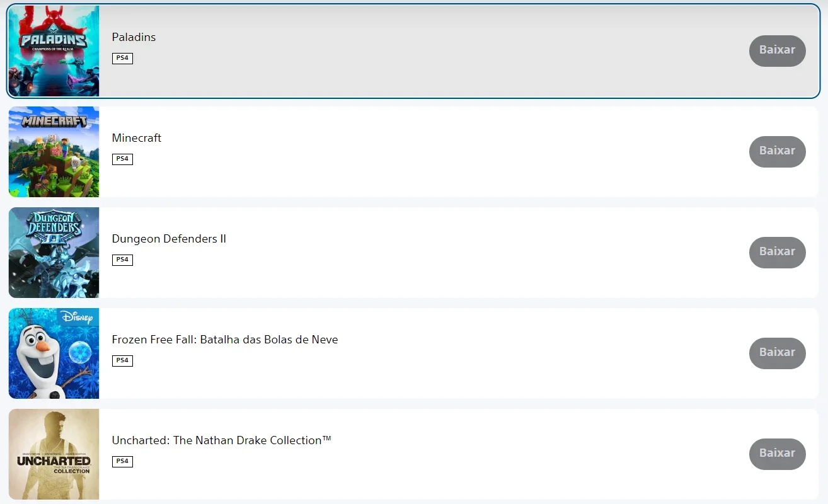Open the Uncharted Collection cover thumbnail

click(54, 454)
